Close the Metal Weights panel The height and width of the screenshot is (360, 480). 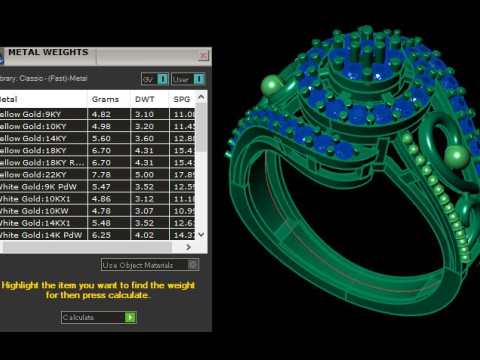203,55
